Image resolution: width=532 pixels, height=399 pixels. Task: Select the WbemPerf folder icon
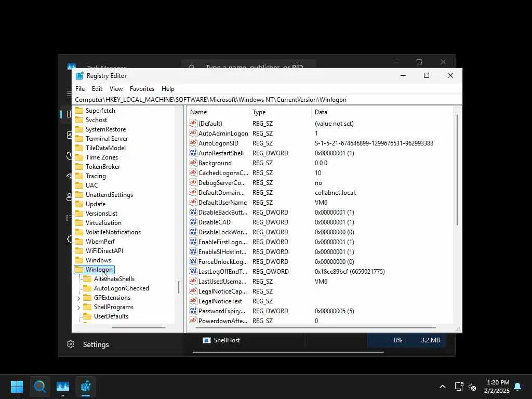[79, 241]
